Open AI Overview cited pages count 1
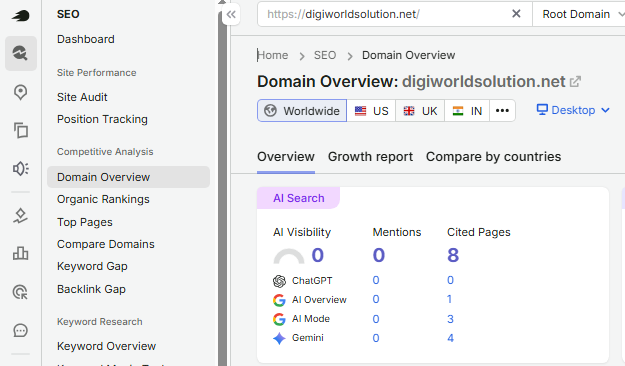The image size is (625, 366). 450,299
